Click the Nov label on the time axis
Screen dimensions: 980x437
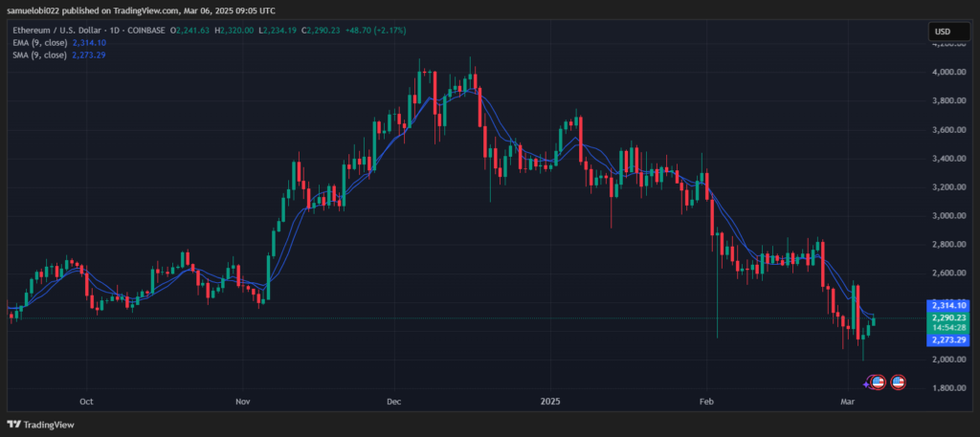pyautogui.click(x=242, y=402)
